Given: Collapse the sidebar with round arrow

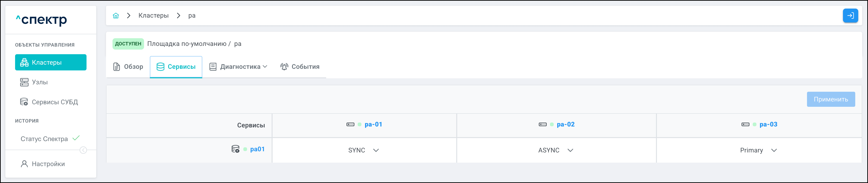Looking at the screenshot, I should tap(83, 150).
